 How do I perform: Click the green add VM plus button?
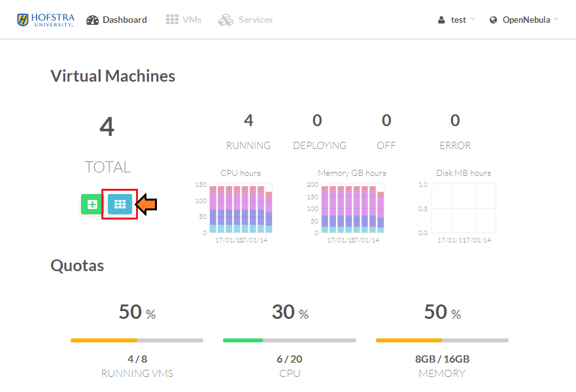(x=92, y=204)
